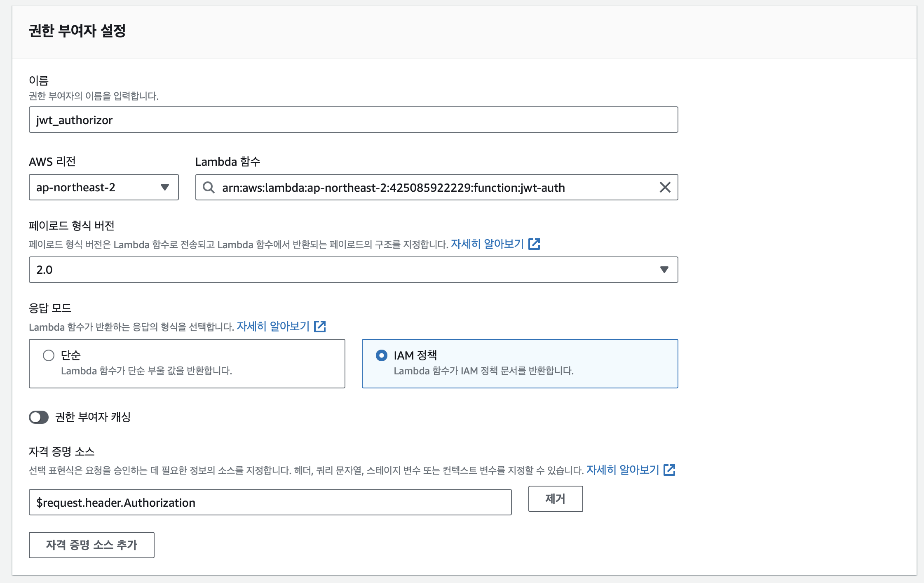The width and height of the screenshot is (924, 583).
Task: Click the 응답 모드 label
Action: [50, 308]
